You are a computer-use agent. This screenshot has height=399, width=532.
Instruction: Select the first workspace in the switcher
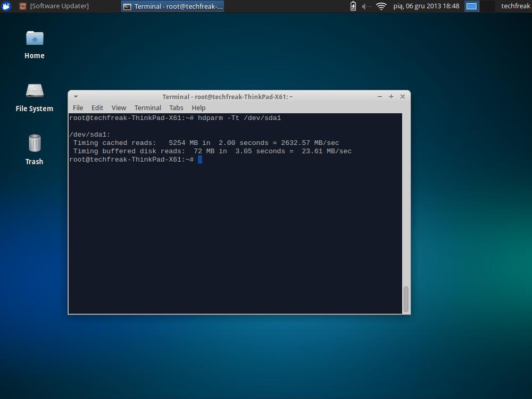click(471, 6)
